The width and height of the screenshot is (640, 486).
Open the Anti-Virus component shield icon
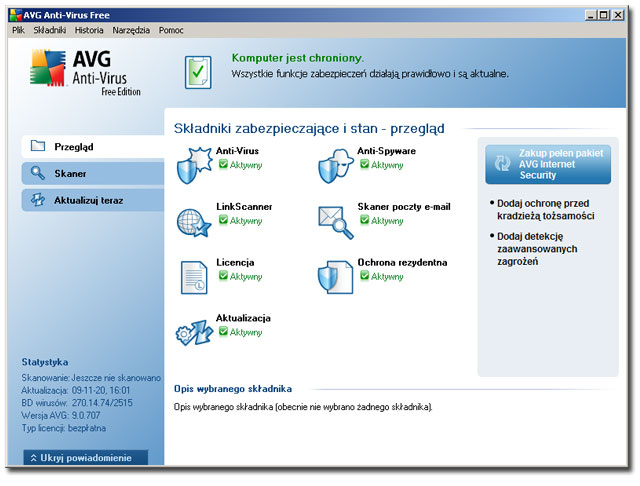(x=194, y=165)
